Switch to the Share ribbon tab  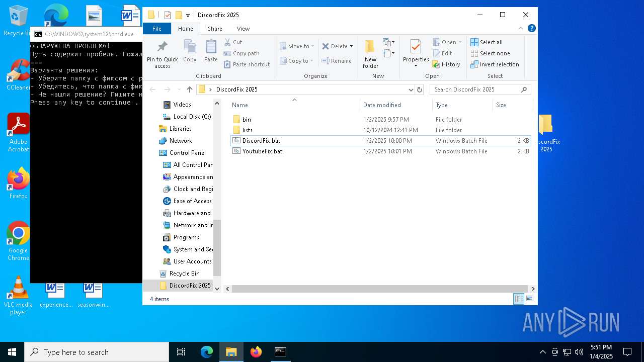point(215,29)
